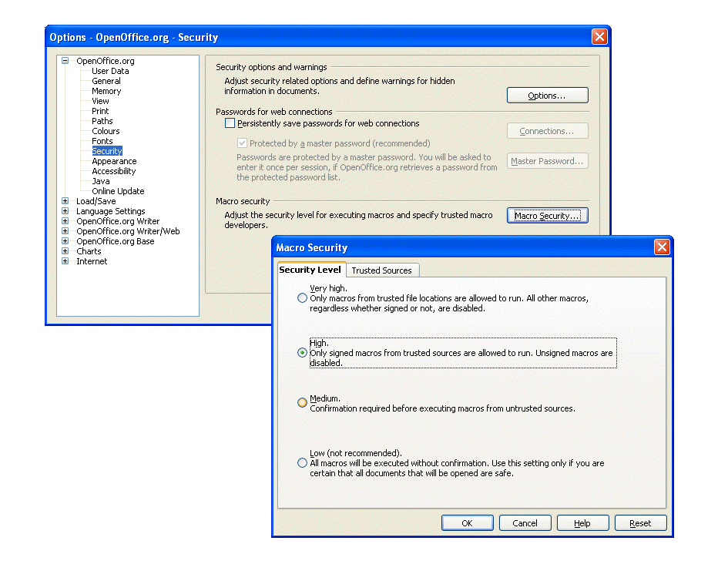Open Online Update settings in tree

118,191
